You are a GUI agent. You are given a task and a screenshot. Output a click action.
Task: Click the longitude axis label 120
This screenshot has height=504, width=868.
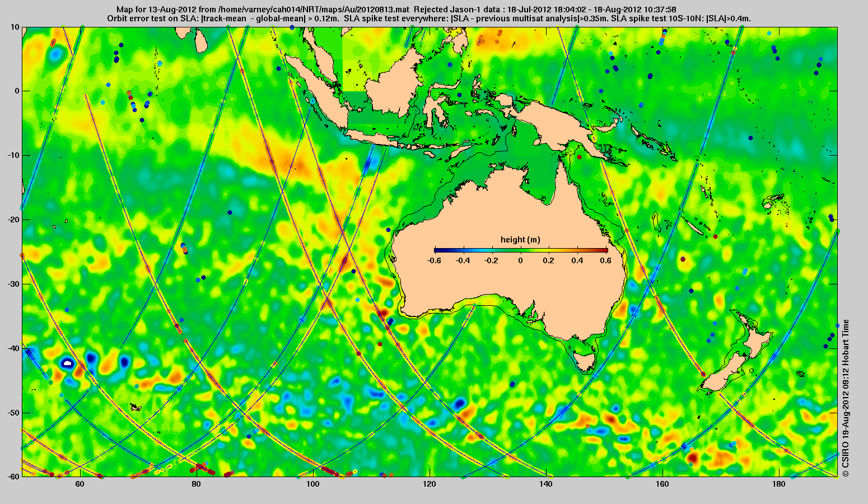[430, 484]
